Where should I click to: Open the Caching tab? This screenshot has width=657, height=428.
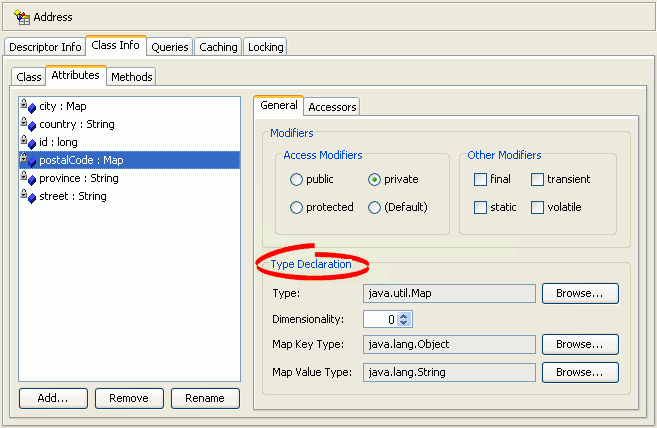pyautogui.click(x=218, y=47)
